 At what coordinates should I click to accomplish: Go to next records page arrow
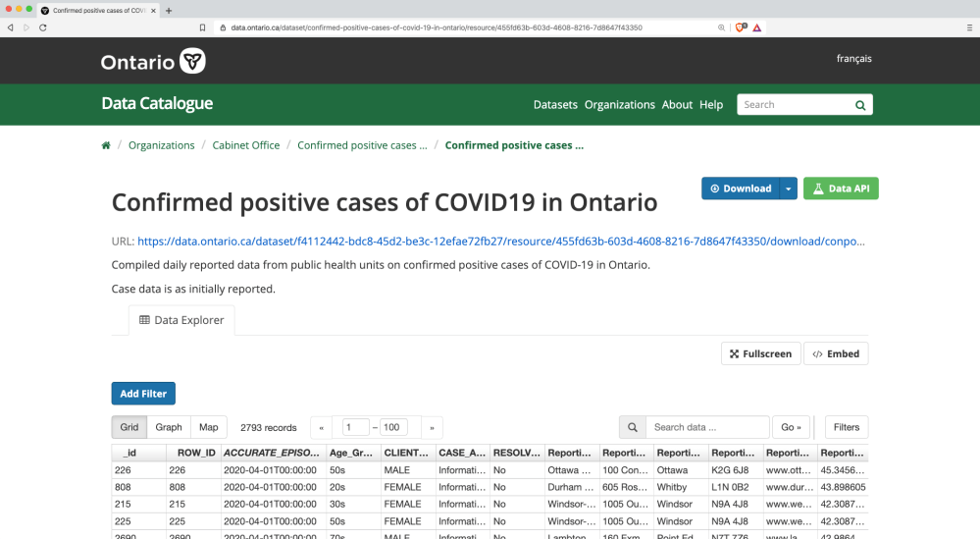[x=431, y=428]
